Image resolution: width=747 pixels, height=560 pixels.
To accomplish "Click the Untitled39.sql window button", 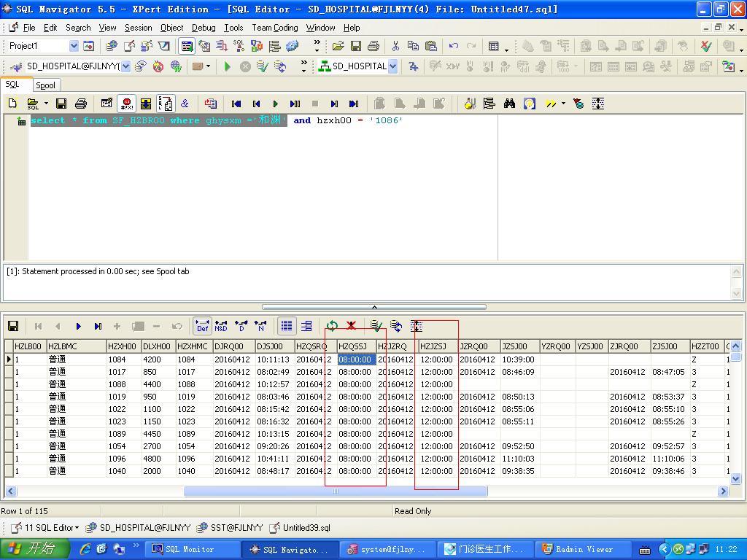I will (x=301, y=527).
